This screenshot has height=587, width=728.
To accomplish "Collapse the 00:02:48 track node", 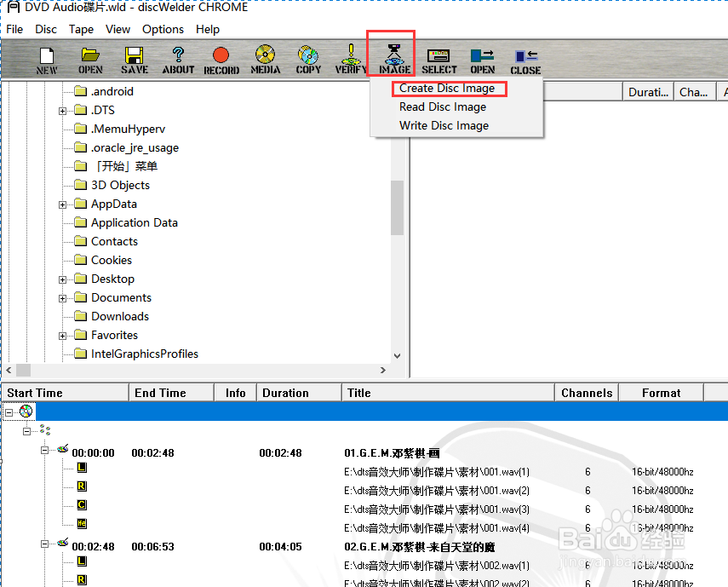I will click(x=44, y=544).
